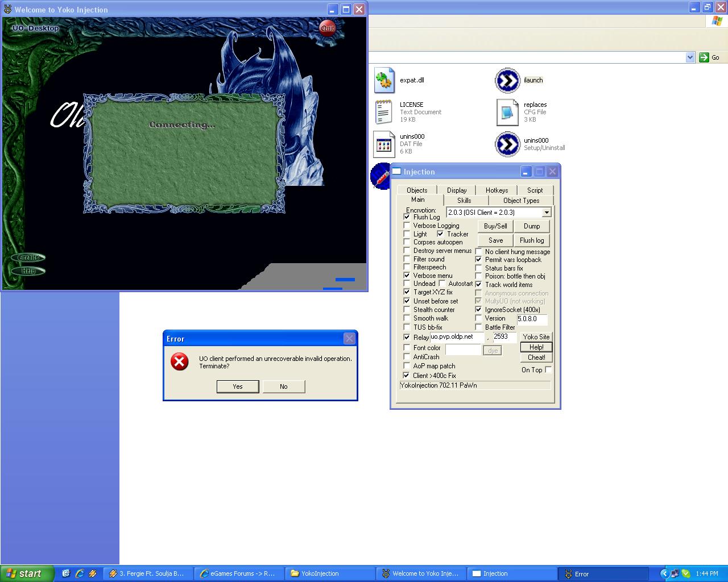
Task: Click Internet Explorer quick launch icon
Action: point(80,573)
